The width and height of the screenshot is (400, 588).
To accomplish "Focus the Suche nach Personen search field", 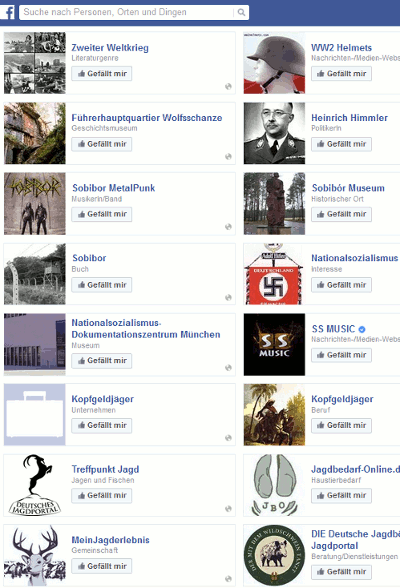I will coord(127,12).
